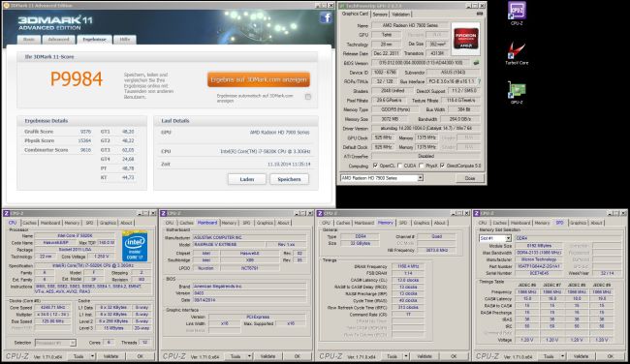The height and width of the screenshot is (364, 630).
Task: Expand the AMD Radeon HD 7900 Series dropdown
Action: (420, 178)
